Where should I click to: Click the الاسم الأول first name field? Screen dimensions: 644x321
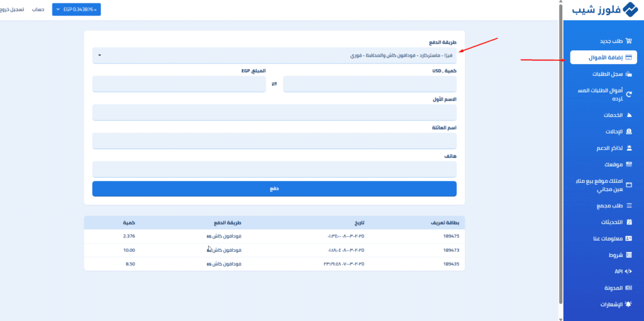click(274, 112)
